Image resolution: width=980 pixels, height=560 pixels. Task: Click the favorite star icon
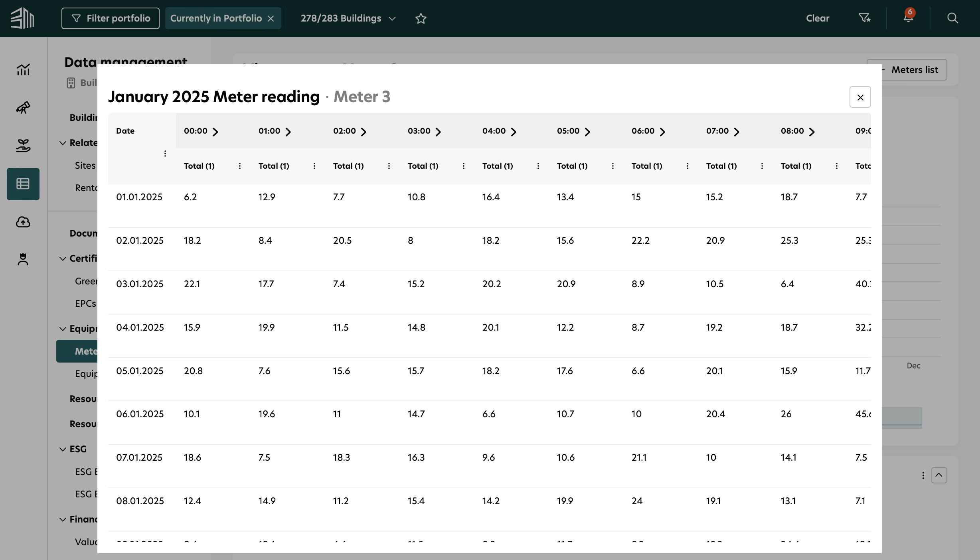[x=421, y=18]
